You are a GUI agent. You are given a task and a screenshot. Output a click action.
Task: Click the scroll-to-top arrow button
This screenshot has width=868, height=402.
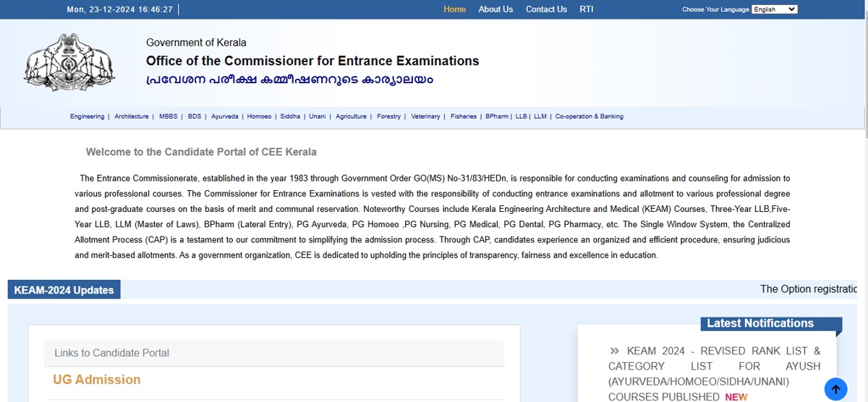(835, 389)
